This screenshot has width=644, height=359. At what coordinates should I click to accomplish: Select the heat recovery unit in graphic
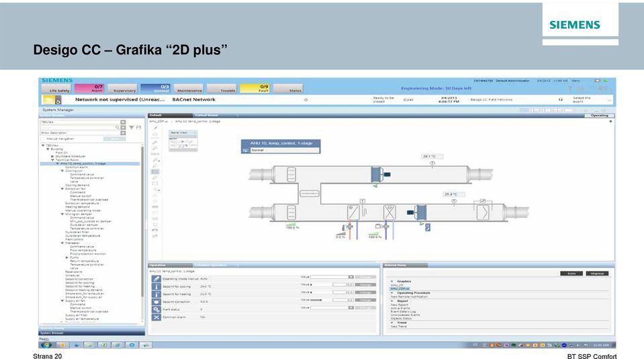310,193
